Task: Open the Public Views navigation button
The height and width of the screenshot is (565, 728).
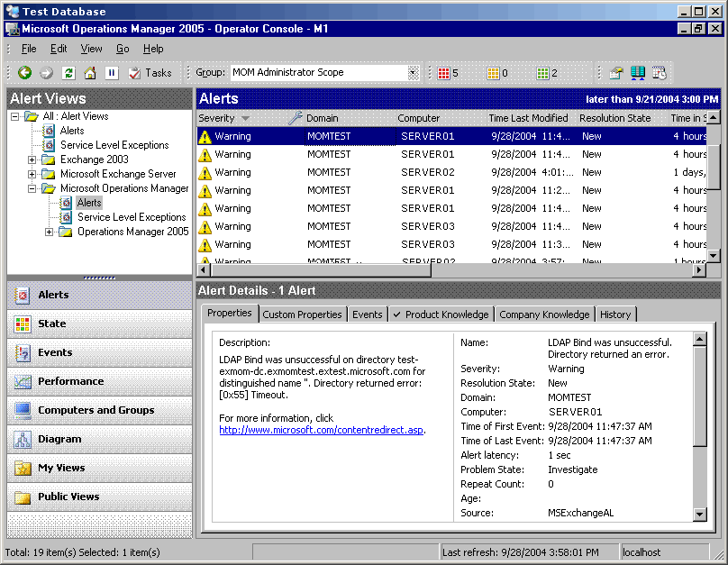Action: coord(99,497)
